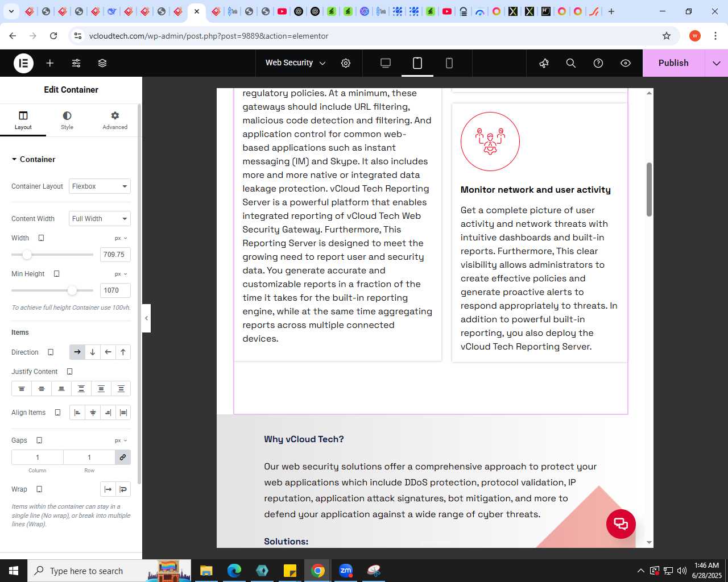The height and width of the screenshot is (582, 728).
Task: Set direction to Column reversed
Action: pyautogui.click(x=123, y=352)
